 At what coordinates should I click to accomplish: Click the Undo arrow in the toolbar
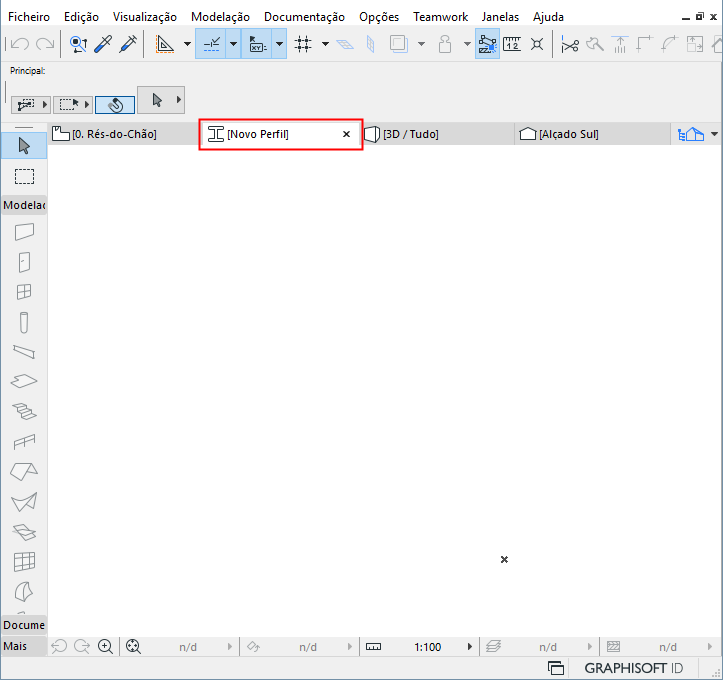(20, 44)
